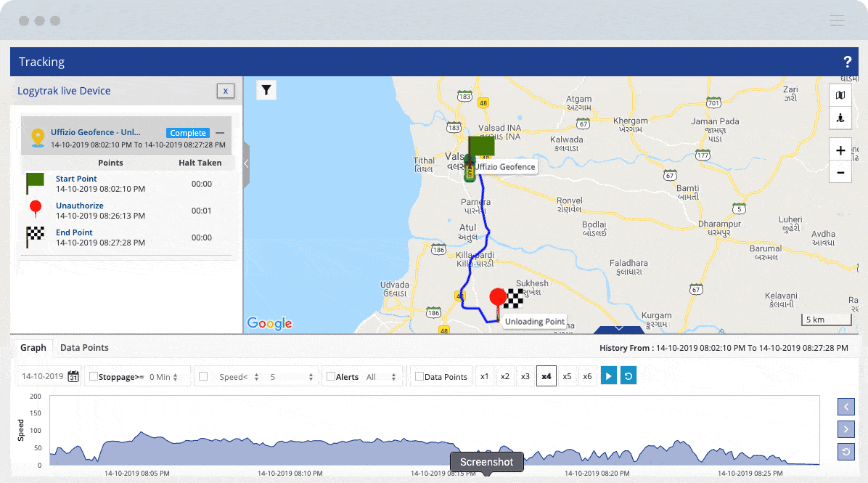
Task: Click the green Start Point flag icon
Action: tap(35, 183)
